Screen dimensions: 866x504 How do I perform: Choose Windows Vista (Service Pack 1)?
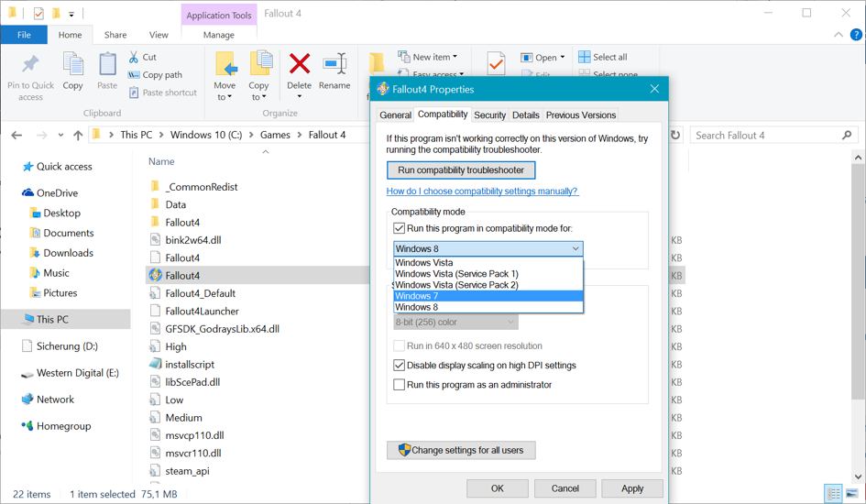click(488, 274)
